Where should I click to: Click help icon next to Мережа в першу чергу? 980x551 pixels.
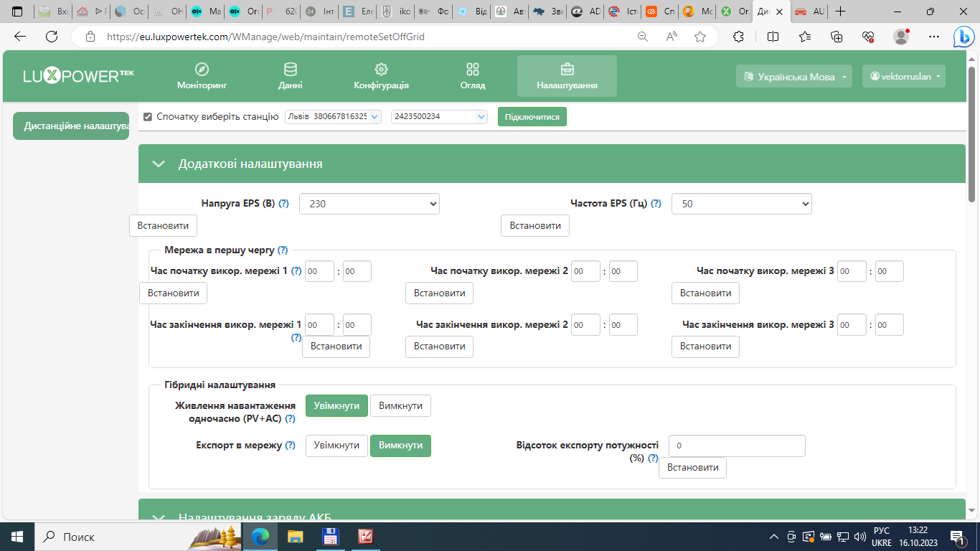point(283,250)
